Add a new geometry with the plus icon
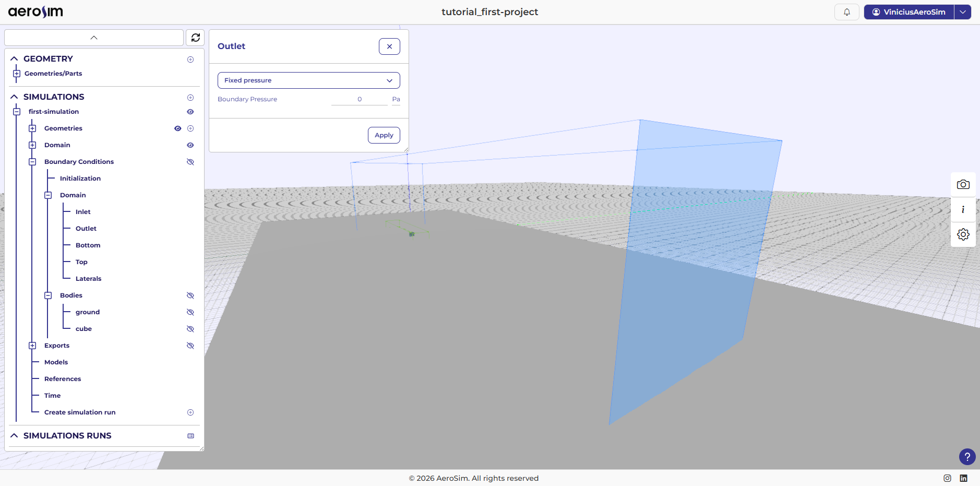 click(190, 60)
